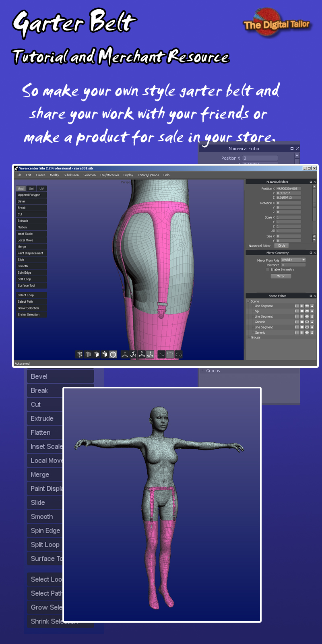
Task: Hide the hip object with its eye icon
Action: pyautogui.click(x=307, y=311)
